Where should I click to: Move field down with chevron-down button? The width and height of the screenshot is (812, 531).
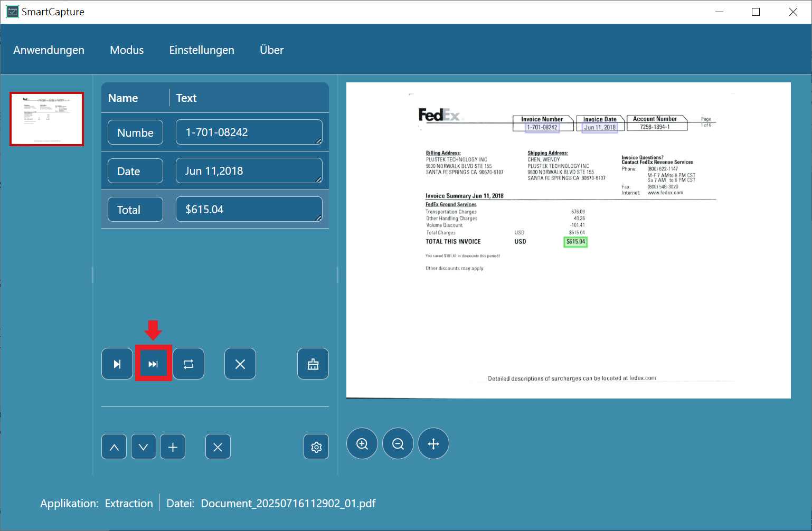pos(144,447)
